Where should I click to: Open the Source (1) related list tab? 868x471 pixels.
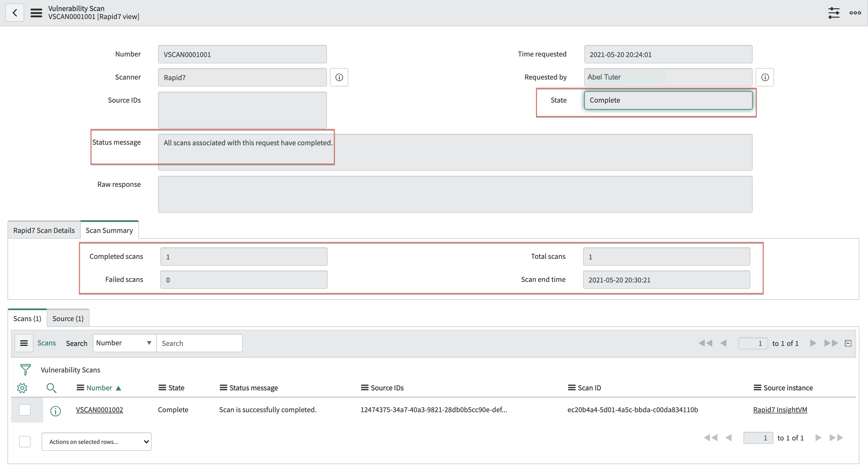[68, 319]
